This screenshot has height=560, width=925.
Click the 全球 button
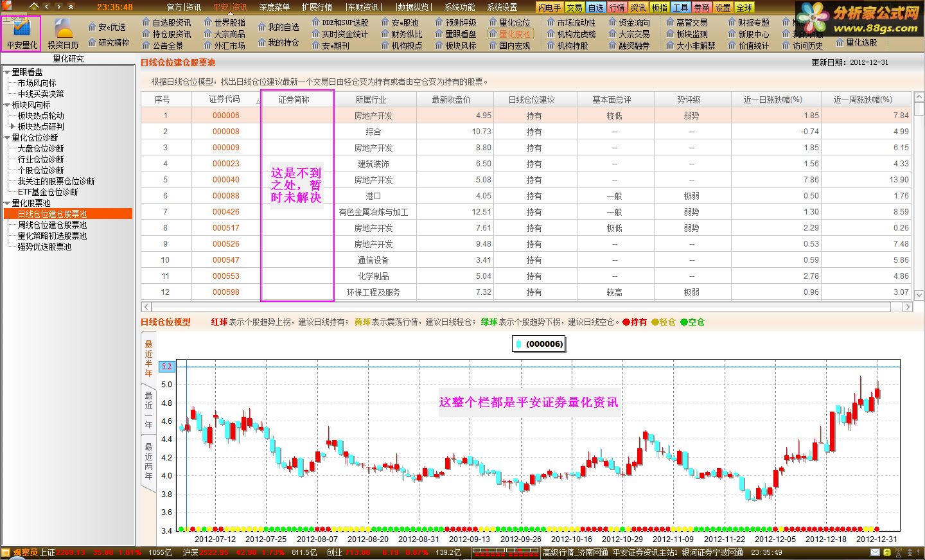[744, 7]
